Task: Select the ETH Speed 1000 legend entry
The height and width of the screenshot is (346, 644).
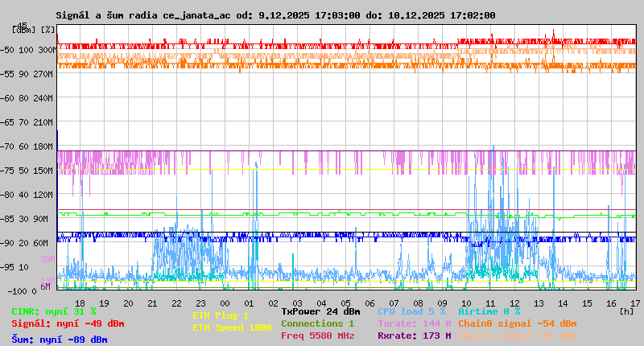Action: 232,327
